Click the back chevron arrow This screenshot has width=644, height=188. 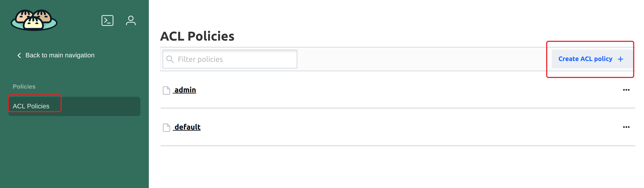(19, 55)
